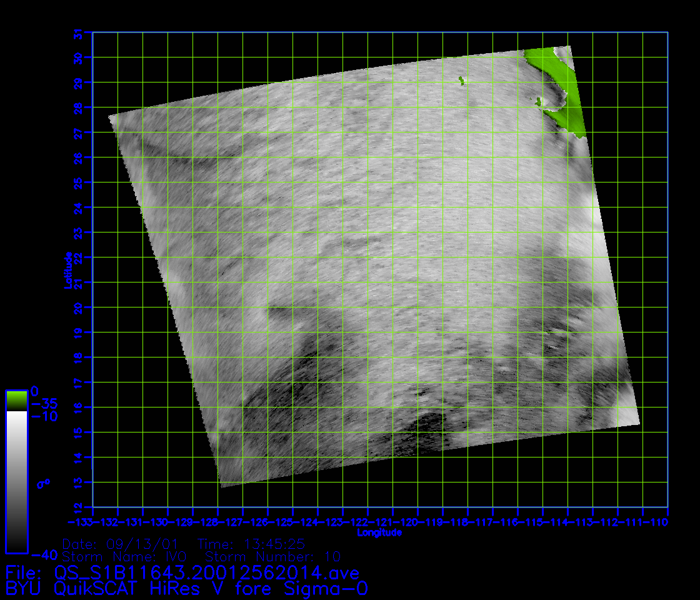
Task: Click the green land swatch in the legend
Action: [16, 400]
